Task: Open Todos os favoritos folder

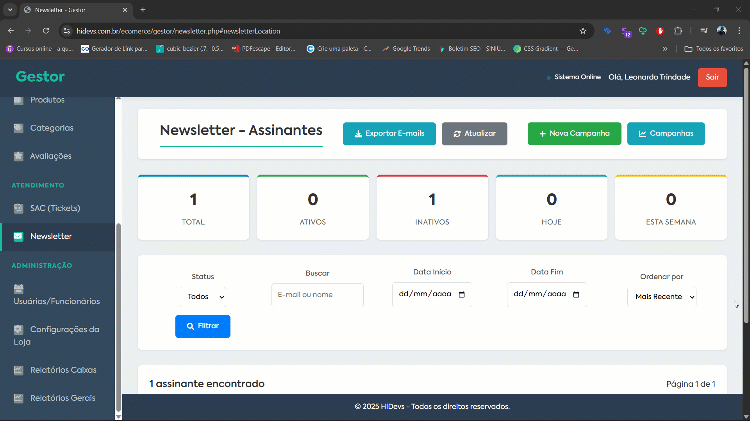Action: (714, 49)
